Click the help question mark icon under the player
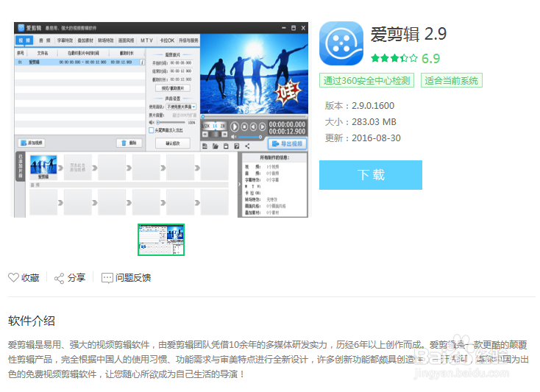The width and height of the screenshot is (540, 392). tap(237, 146)
